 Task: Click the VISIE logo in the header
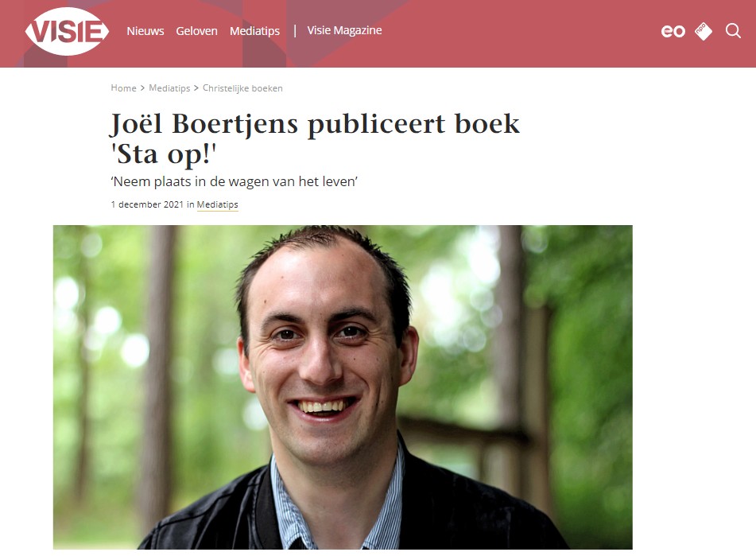[x=67, y=31]
